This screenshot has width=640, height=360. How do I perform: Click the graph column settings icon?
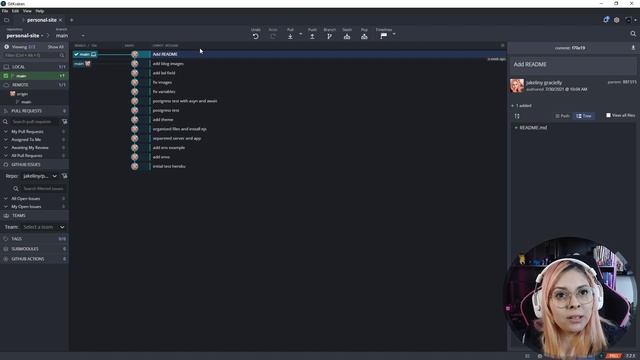point(502,45)
